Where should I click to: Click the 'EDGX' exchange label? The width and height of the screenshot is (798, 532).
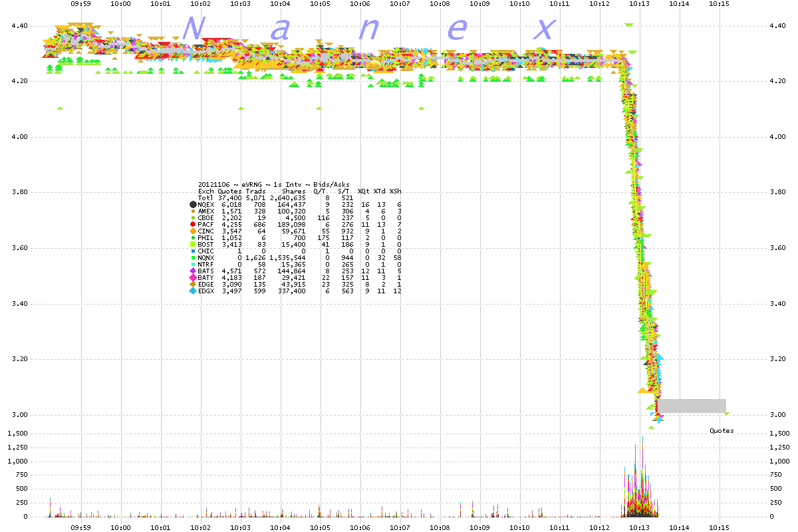point(206,291)
